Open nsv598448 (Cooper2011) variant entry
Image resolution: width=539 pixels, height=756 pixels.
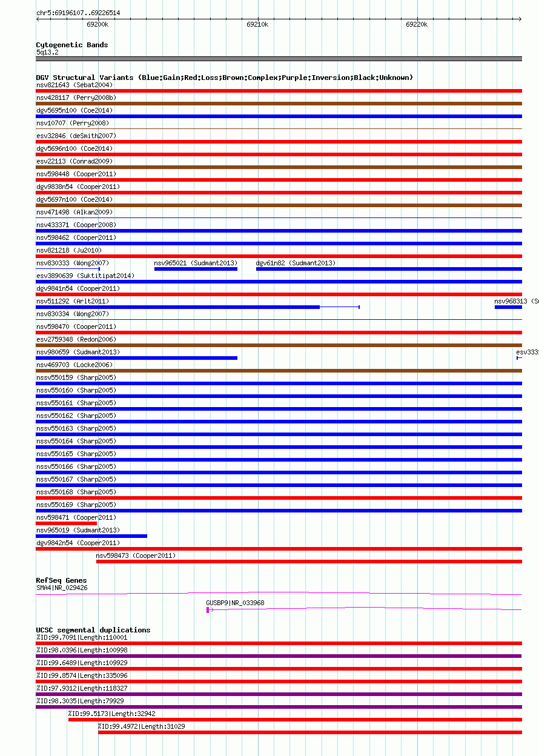coord(76,174)
